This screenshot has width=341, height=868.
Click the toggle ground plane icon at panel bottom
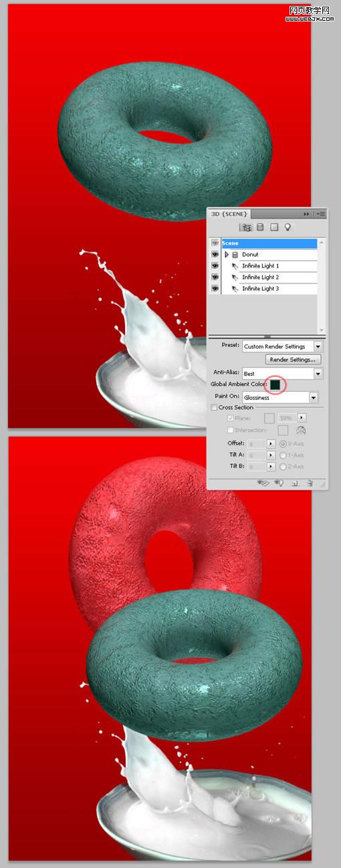pyautogui.click(x=263, y=483)
